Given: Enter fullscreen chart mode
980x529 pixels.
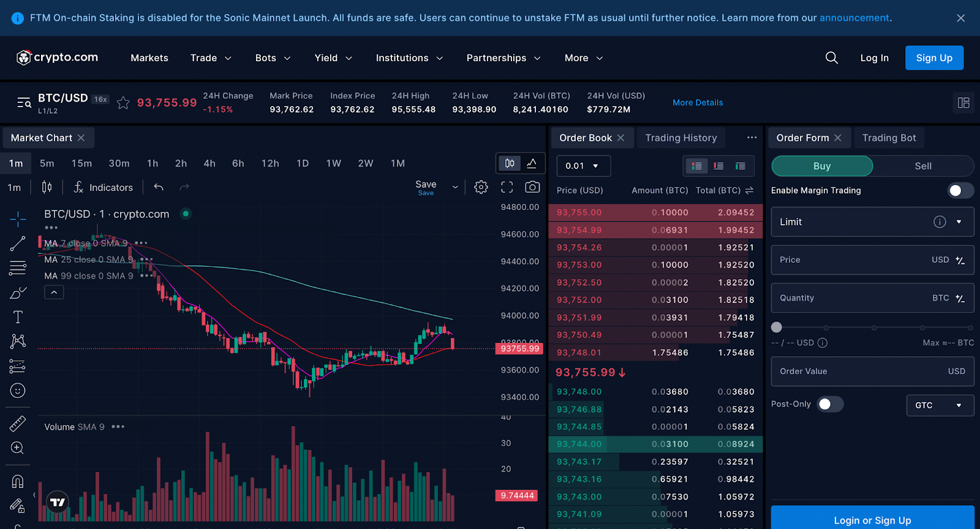Looking at the screenshot, I should (507, 187).
